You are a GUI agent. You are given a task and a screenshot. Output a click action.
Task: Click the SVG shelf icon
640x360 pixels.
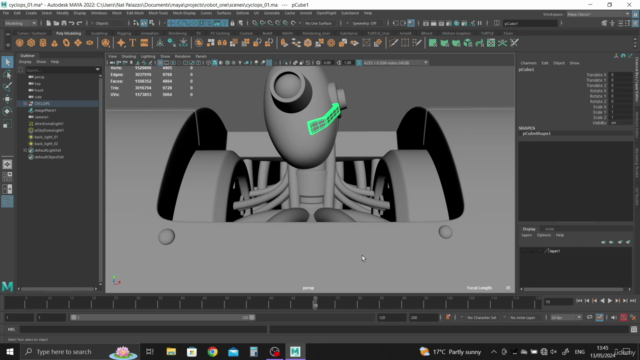pos(144,43)
